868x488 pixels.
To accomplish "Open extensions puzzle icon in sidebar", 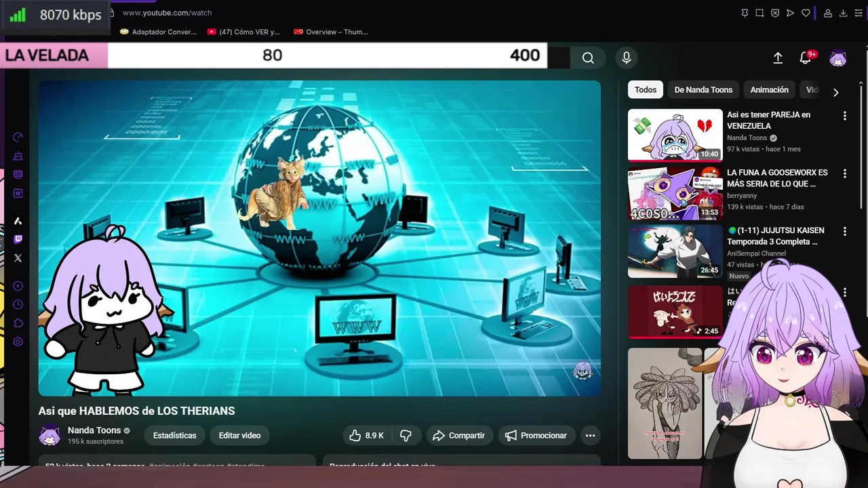I will [x=18, y=323].
